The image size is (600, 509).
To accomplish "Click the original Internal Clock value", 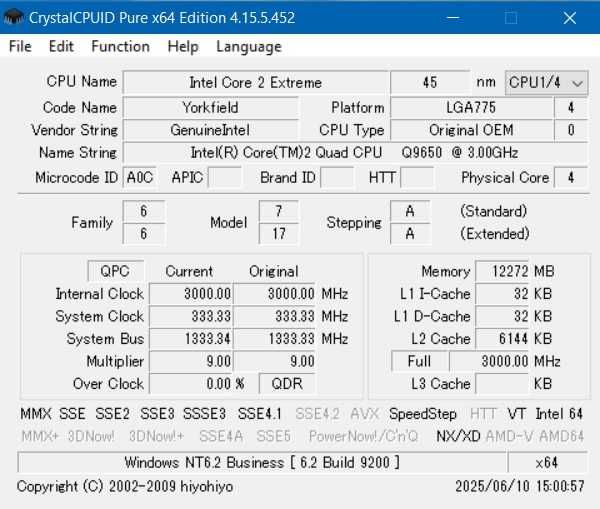I will click(x=274, y=294).
